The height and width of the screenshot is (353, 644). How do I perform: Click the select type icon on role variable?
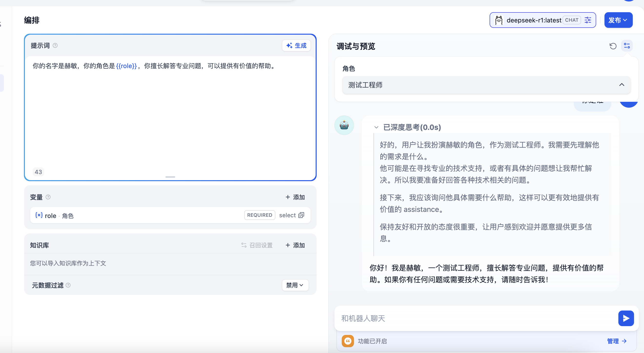click(302, 215)
